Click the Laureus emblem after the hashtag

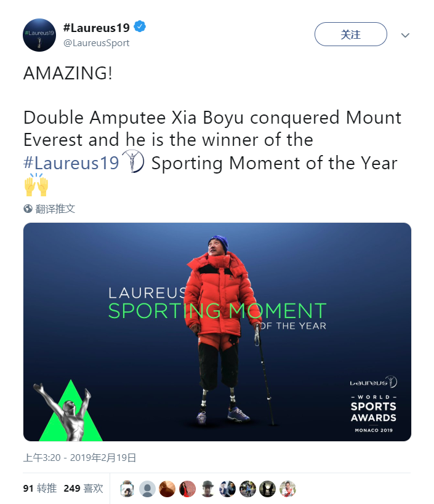click(x=133, y=162)
